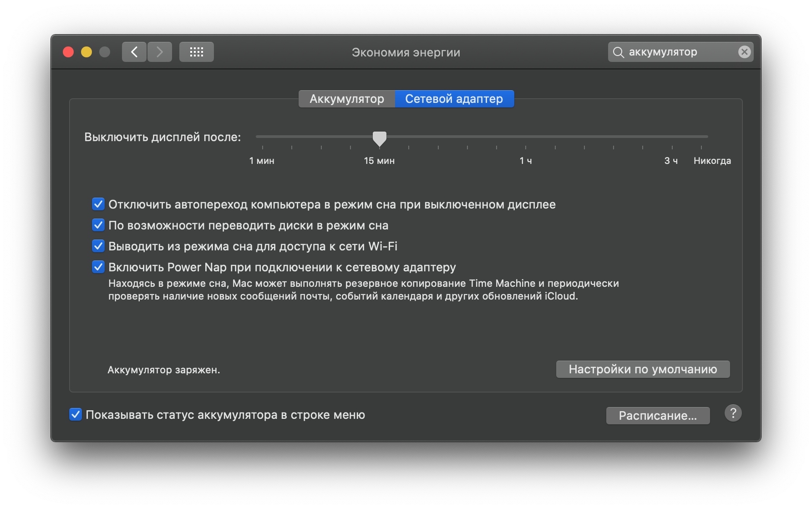This screenshot has height=509, width=812.
Task: Toggle Выводить из режима сна для Wi-Fi
Action: pyautogui.click(x=98, y=246)
